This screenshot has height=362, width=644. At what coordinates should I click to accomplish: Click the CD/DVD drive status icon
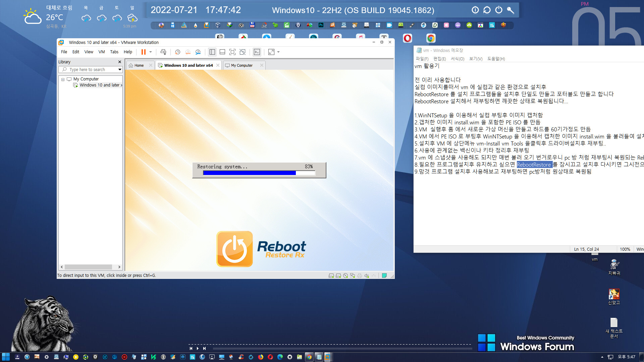(x=345, y=276)
